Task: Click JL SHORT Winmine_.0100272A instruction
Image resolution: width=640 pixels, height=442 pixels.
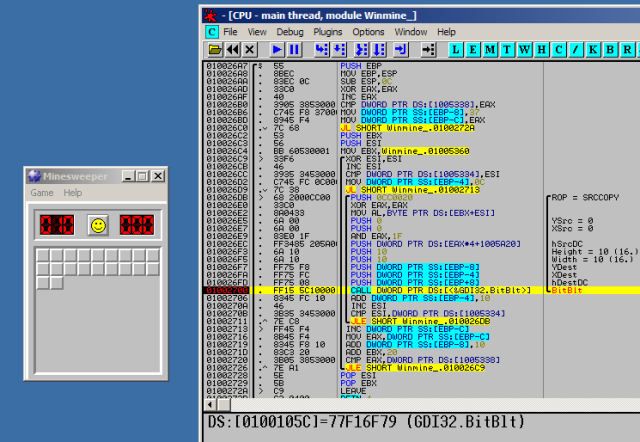Action: tap(407, 128)
